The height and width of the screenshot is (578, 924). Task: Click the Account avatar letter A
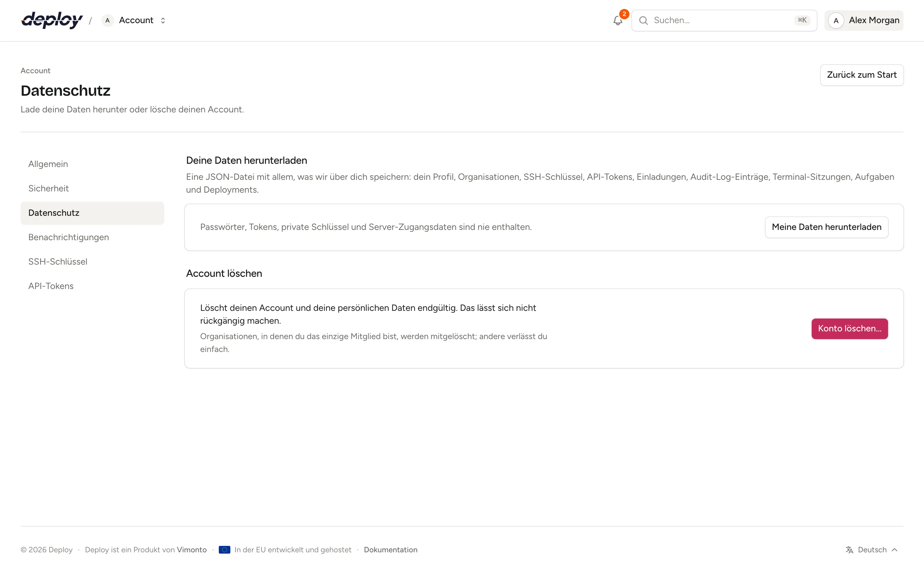click(x=108, y=21)
